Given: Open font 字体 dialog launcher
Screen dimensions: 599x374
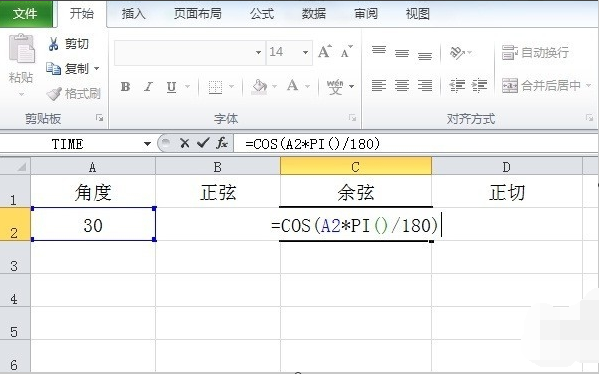Looking at the screenshot, I should 352,118.
